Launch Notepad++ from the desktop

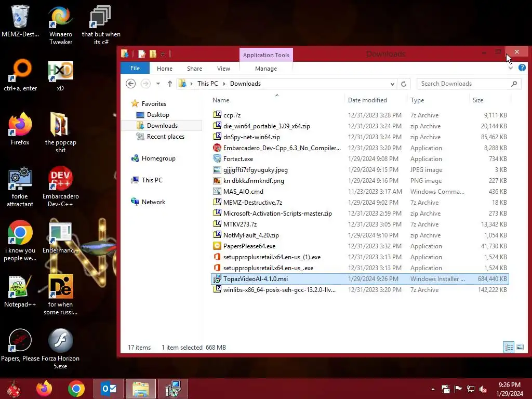(20, 291)
